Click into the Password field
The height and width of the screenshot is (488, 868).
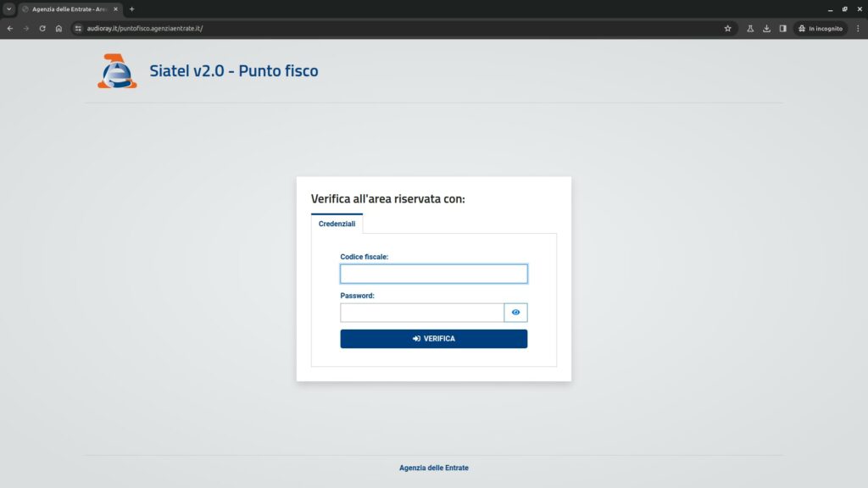(421, 313)
